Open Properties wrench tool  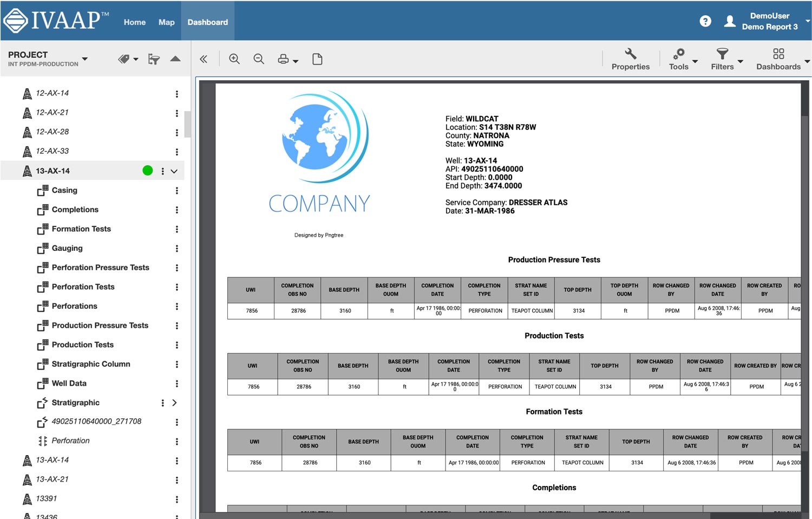click(x=631, y=60)
